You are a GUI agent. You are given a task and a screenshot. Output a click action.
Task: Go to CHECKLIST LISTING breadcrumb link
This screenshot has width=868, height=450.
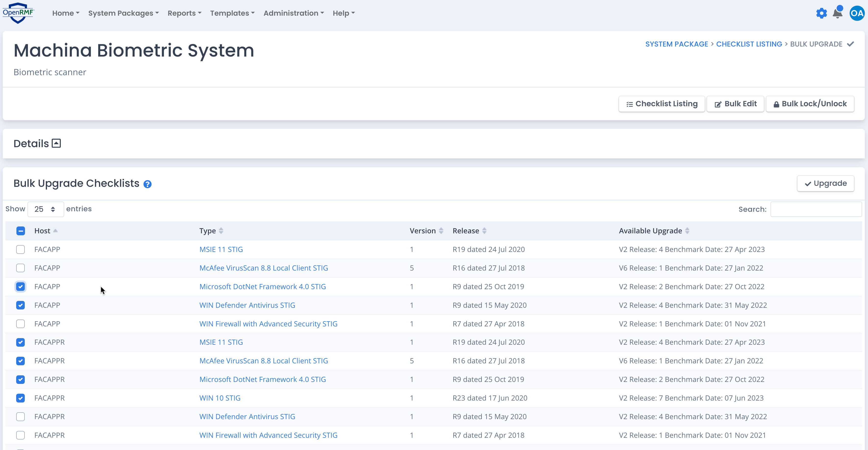coord(749,44)
